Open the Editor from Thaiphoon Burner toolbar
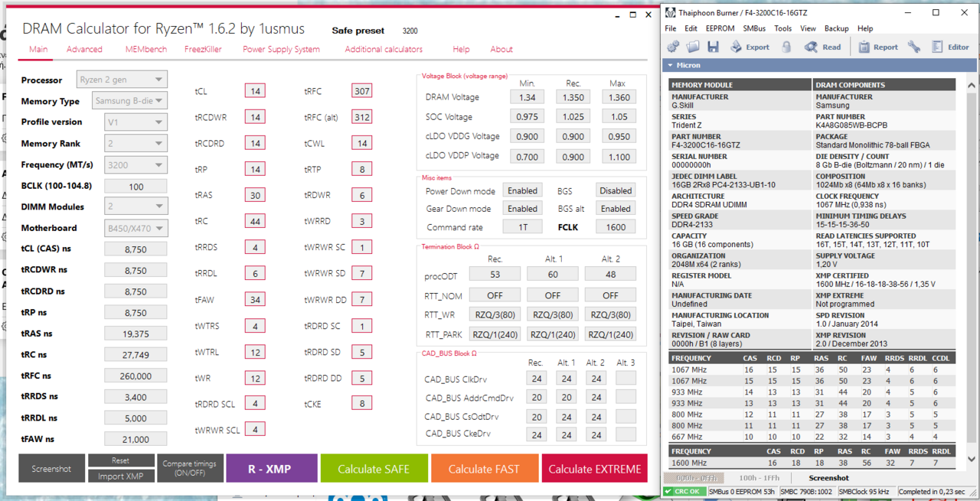Viewport: 980px width, 501px height. [950, 47]
